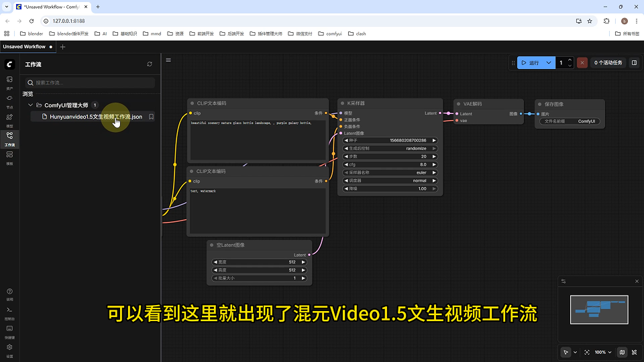
Task: Collapse the K采样器 node dot
Action: [x=343, y=103]
